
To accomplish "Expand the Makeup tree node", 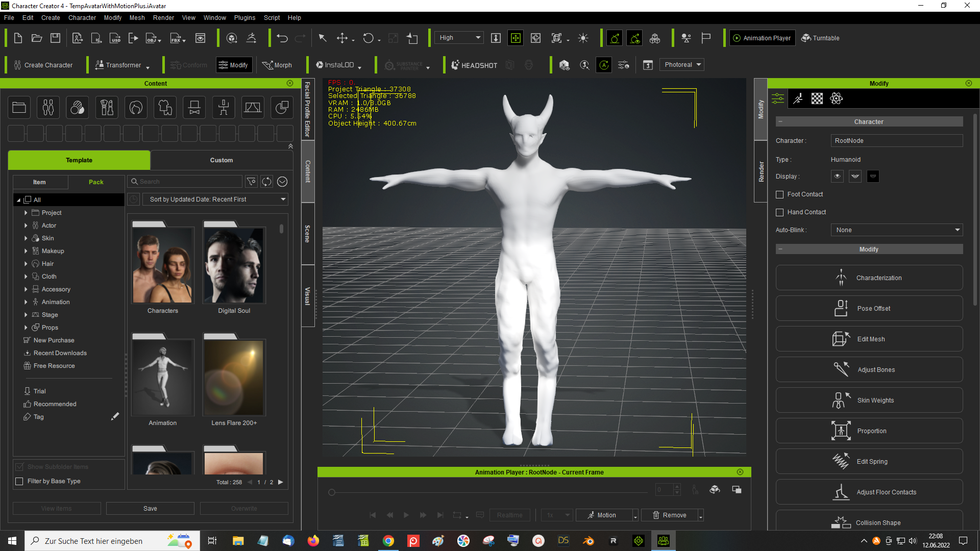I will click(26, 251).
